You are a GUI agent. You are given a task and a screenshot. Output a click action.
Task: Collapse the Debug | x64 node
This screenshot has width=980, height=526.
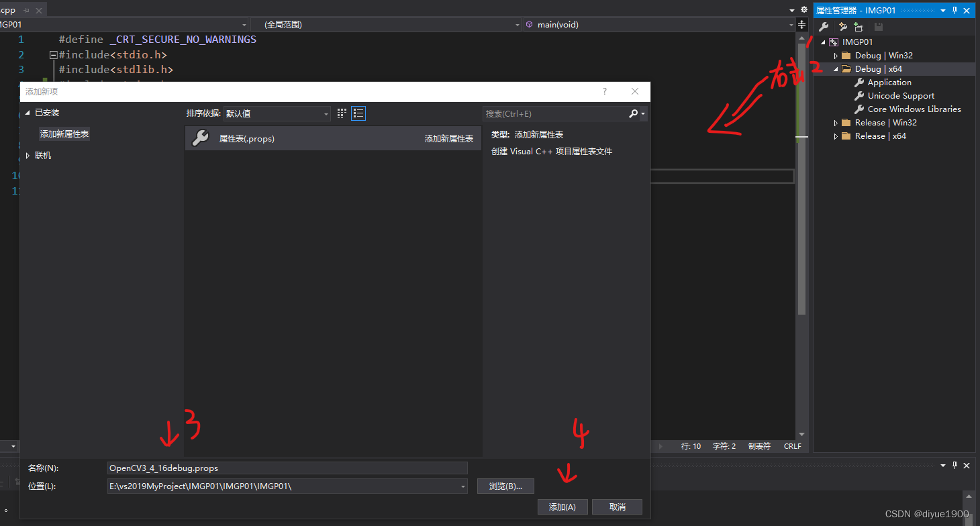(836, 68)
